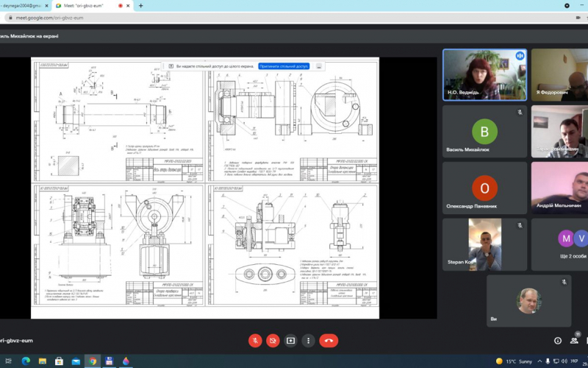Open meeting details info icon

tap(558, 341)
